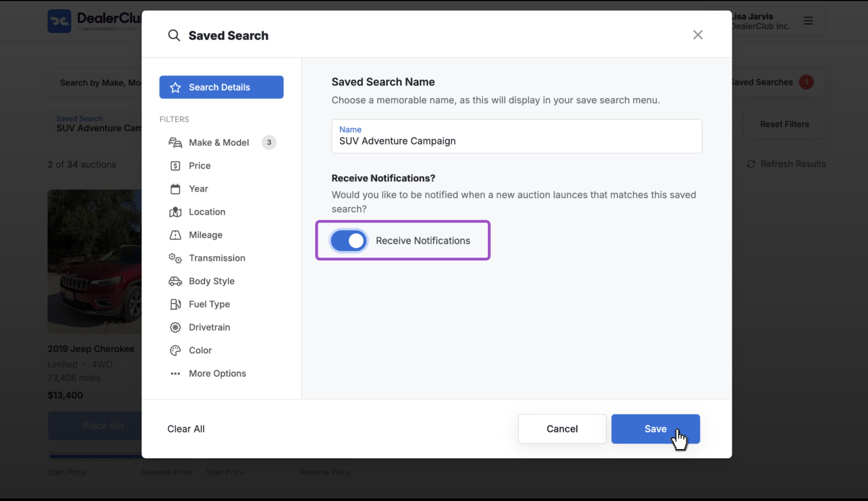The image size is (868, 501).
Task: Click the auction progress bar under Place Bid
Action: pos(95,456)
